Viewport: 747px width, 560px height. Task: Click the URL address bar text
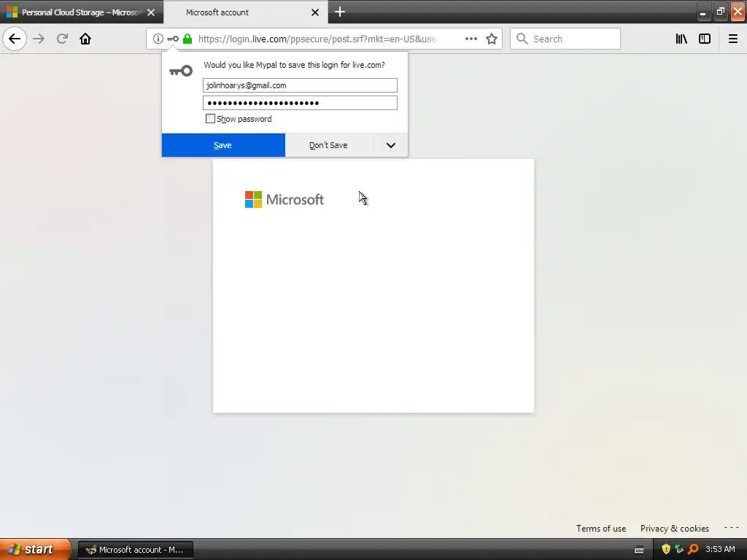click(317, 39)
